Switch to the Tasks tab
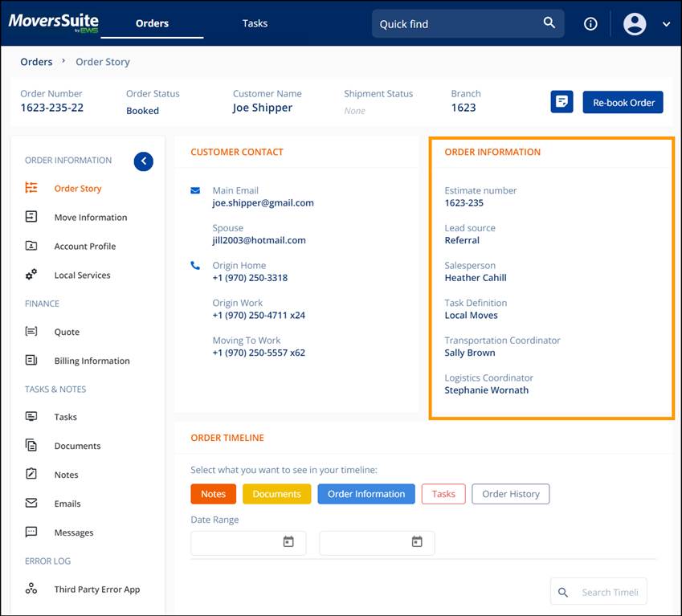Screen dimensions: 682x616 (x=255, y=23)
